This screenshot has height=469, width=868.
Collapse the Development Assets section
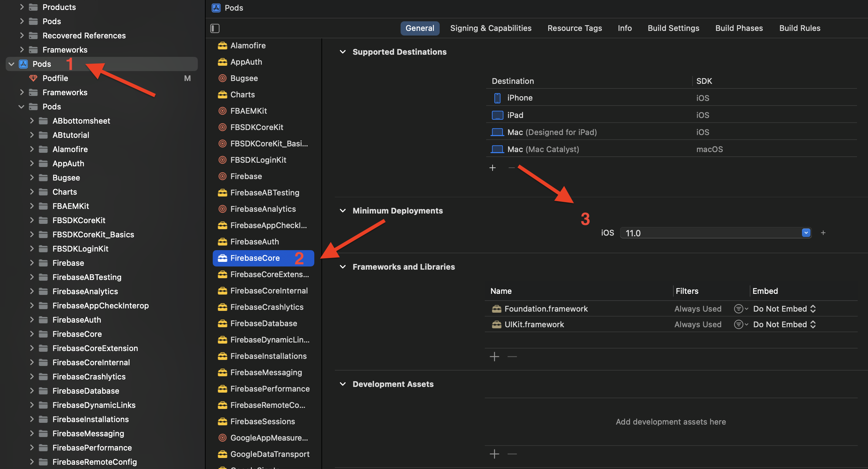(343, 384)
